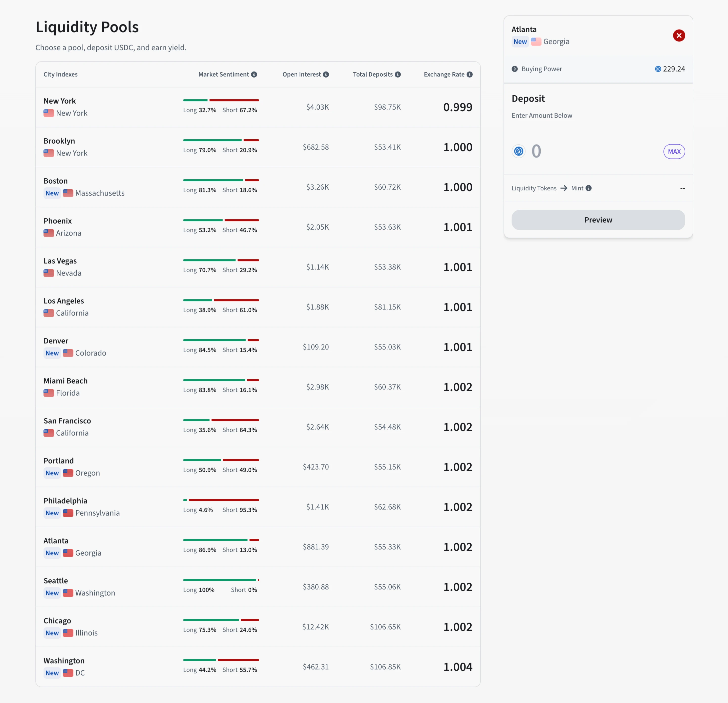The width and height of the screenshot is (728, 703).
Task: Click the Philadelphia sentiment bar
Action: tap(221, 500)
